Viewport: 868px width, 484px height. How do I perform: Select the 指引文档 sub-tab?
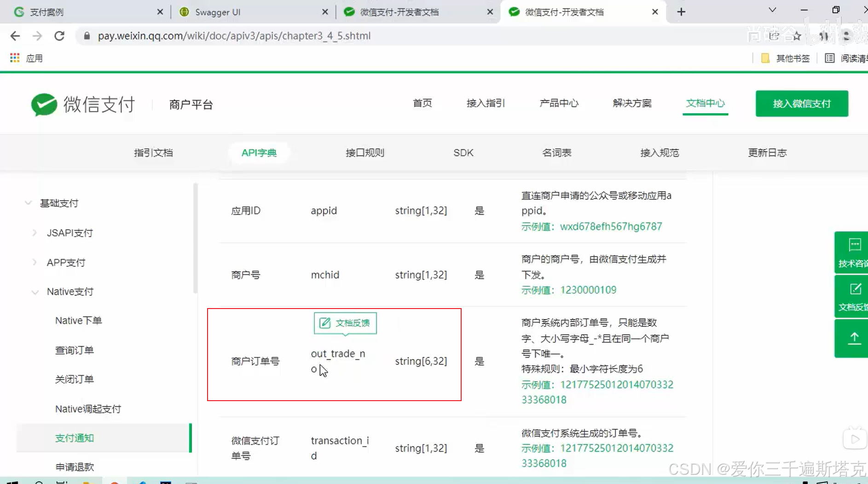[x=153, y=153]
